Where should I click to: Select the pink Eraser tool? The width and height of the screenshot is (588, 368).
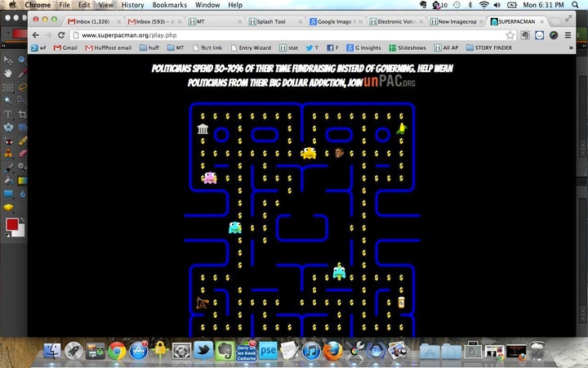tap(22, 154)
